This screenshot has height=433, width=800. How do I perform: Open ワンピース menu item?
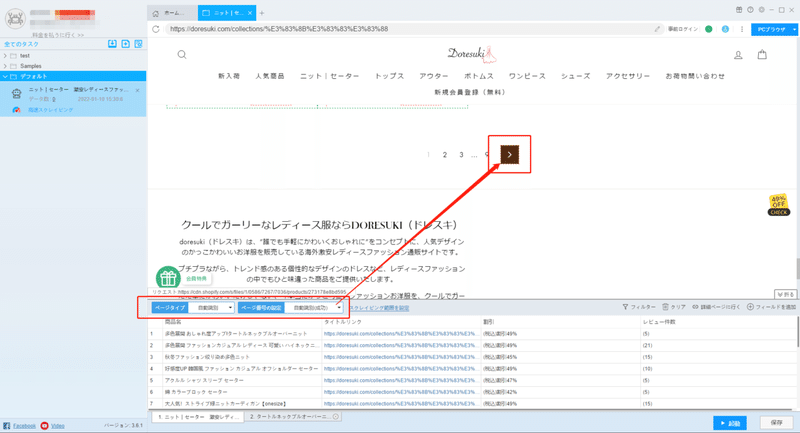[527, 76]
